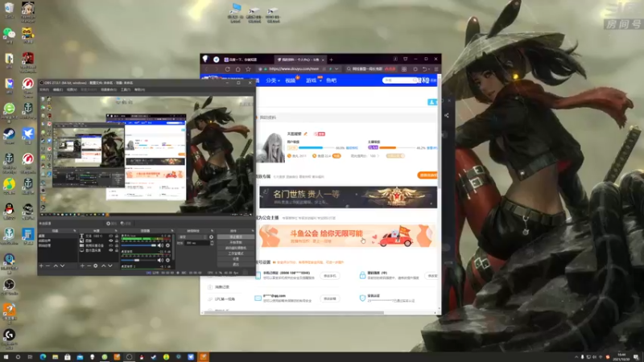
Task: Undock the OBS audio mixer panel
Action: [172, 231]
